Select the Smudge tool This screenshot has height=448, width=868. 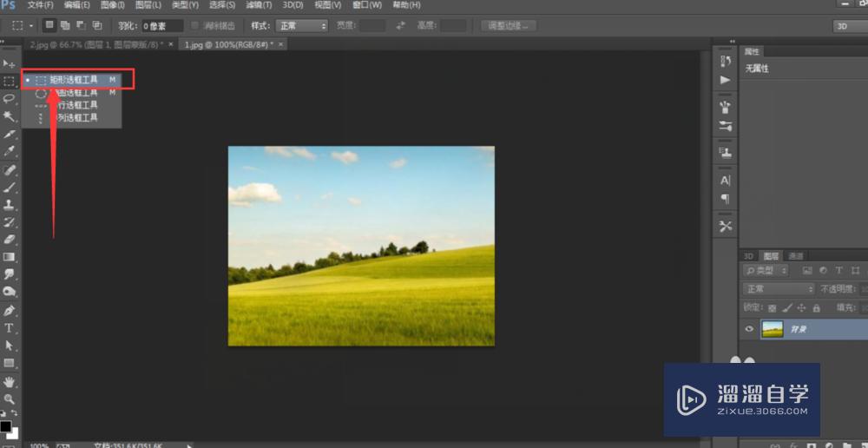click(9, 274)
